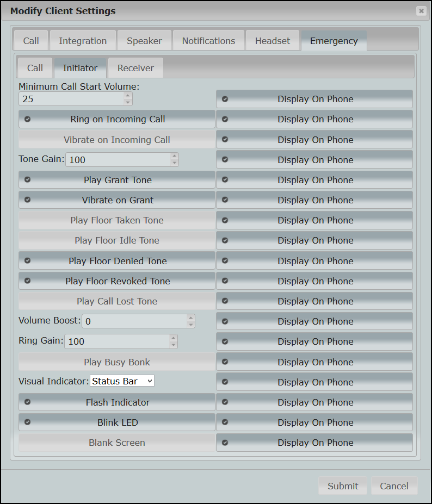Enable Vibrate on Incoming Call

click(117, 140)
